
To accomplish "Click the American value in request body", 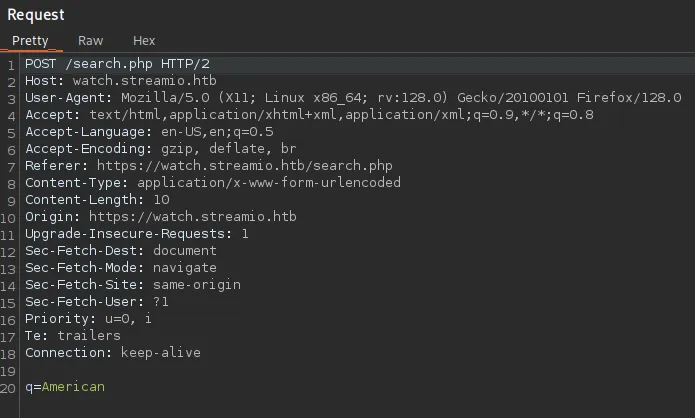I will (73, 387).
